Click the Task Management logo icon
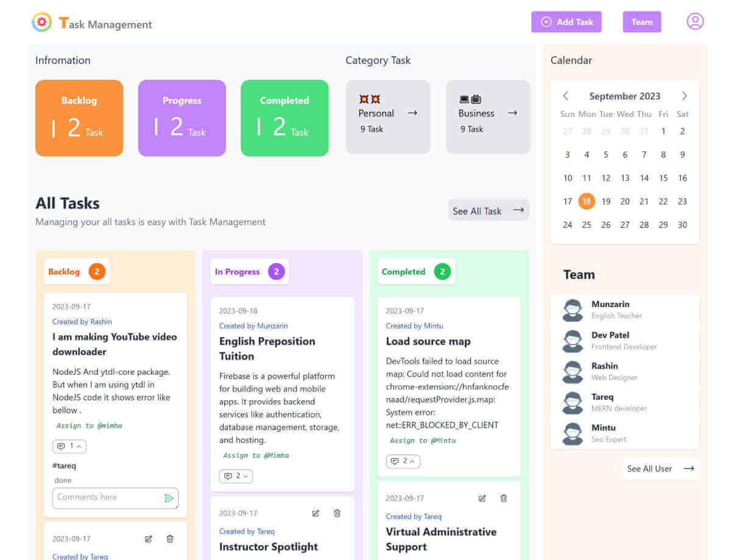The width and height of the screenshot is (731, 560). click(41, 22)
